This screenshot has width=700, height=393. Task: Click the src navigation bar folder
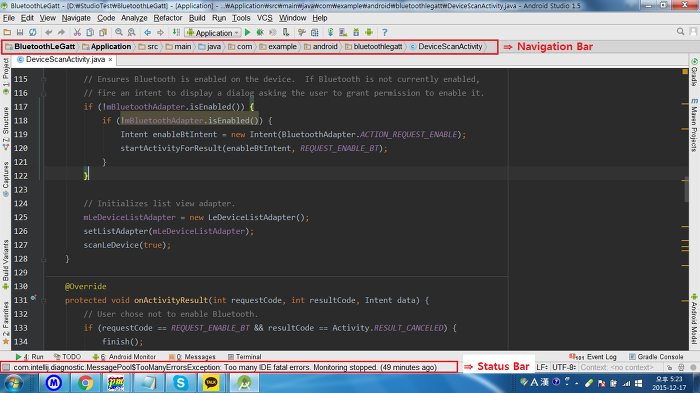pos(148,46)
